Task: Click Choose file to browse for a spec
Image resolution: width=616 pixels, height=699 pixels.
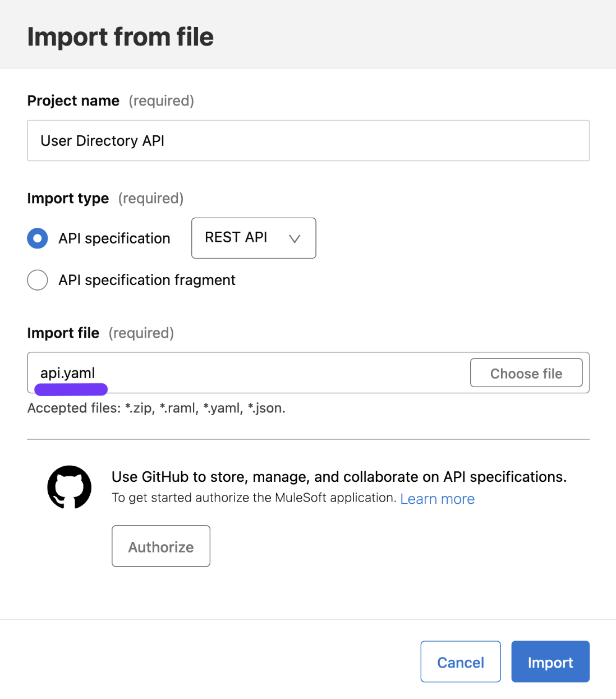Action: pyautogui.click(x=526, y=373)
